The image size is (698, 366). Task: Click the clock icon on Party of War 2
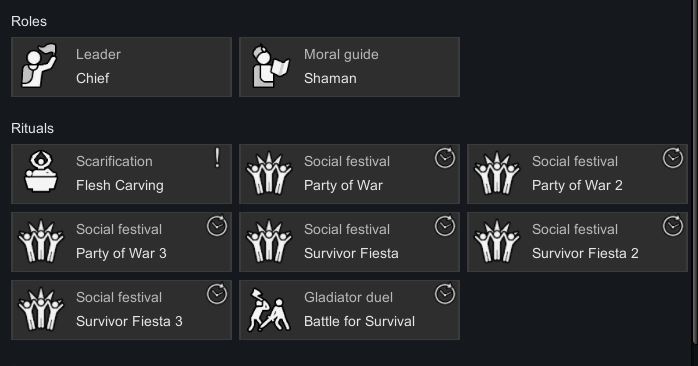673,158
